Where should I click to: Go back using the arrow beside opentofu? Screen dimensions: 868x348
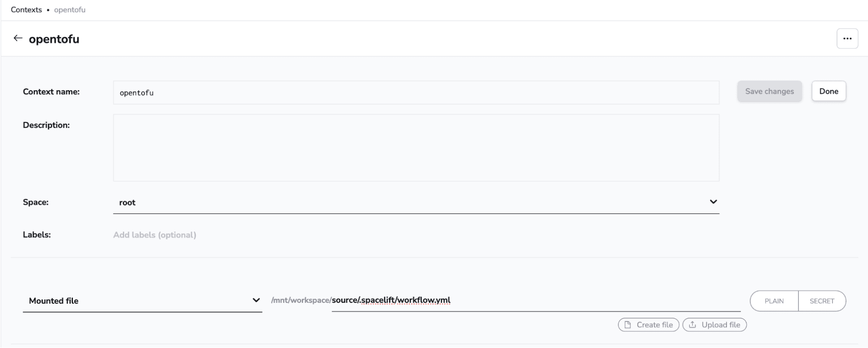click(x=18, y=39)
